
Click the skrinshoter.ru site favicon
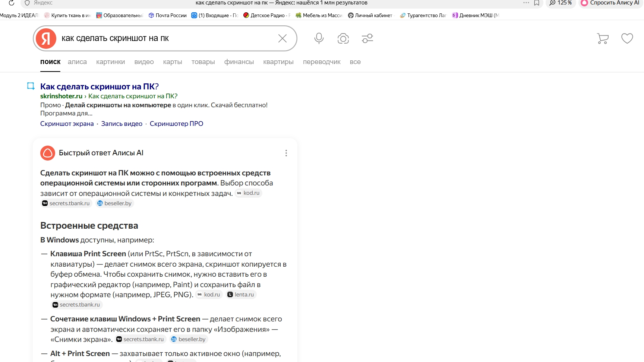(31, 86)
